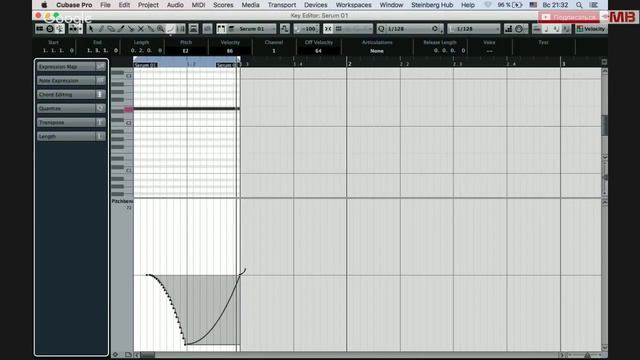Open Length Quantize 1/128 dropdown
This screenshot has width=640, height=360.
pyautogui.click(x=473, y=29)
